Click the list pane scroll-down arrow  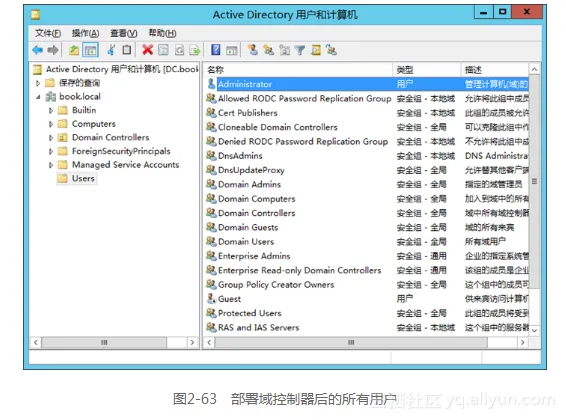click(x=535, y=330)
